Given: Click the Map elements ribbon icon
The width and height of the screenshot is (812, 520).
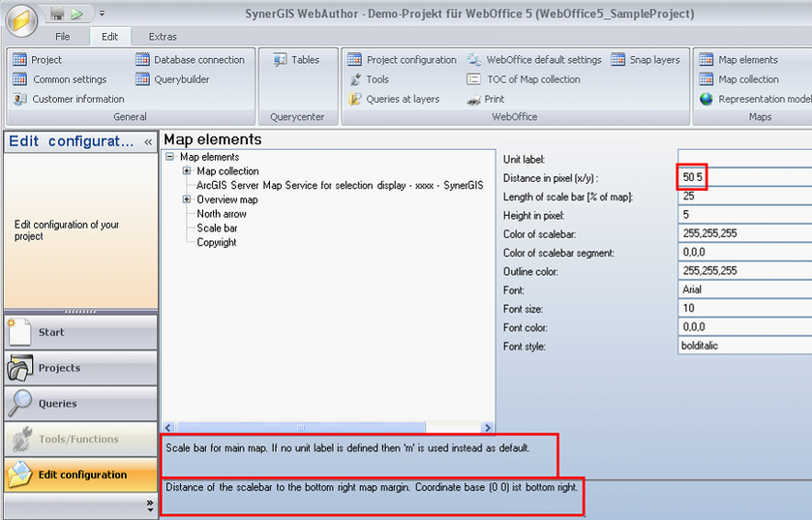Looking at the screenshot, I should click(x=707, y=60).
